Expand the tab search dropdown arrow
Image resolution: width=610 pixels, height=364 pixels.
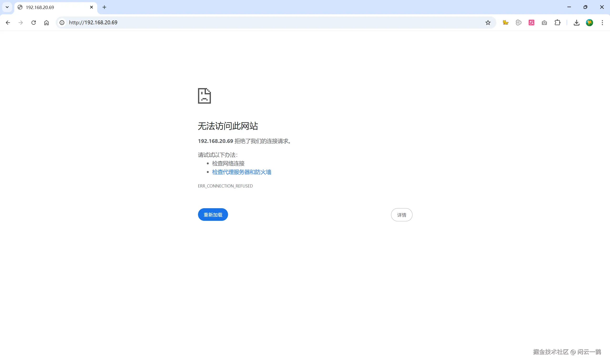7,7
